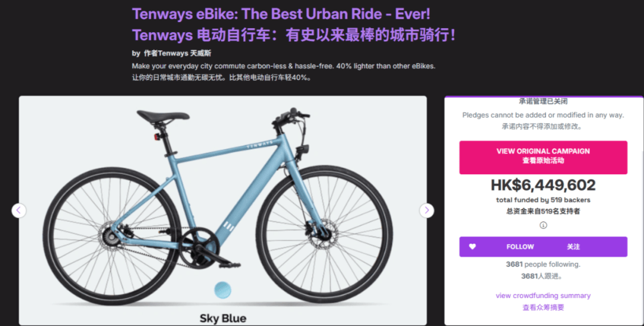Click the 关注 label on the Follow button

coord(573,247)
